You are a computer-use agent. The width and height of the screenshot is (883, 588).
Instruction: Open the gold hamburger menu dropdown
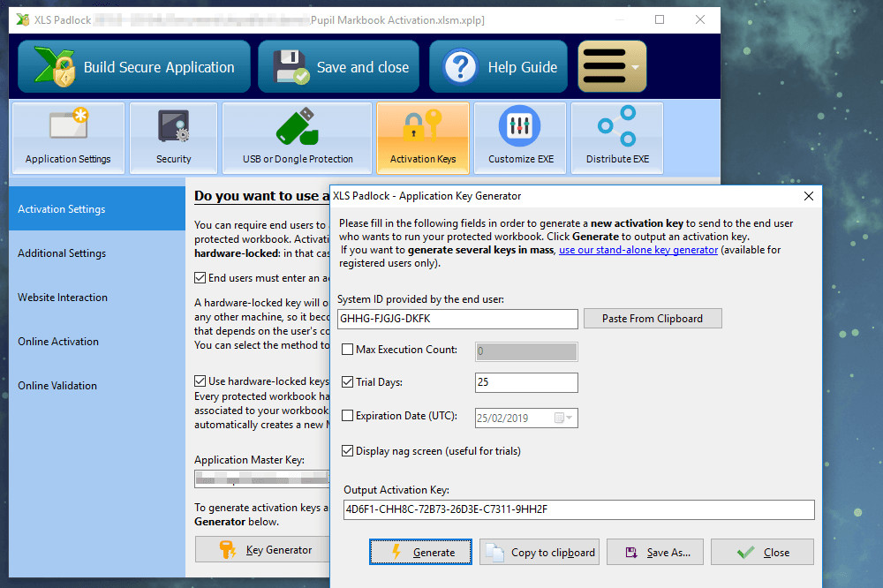[x=612, y=66]
